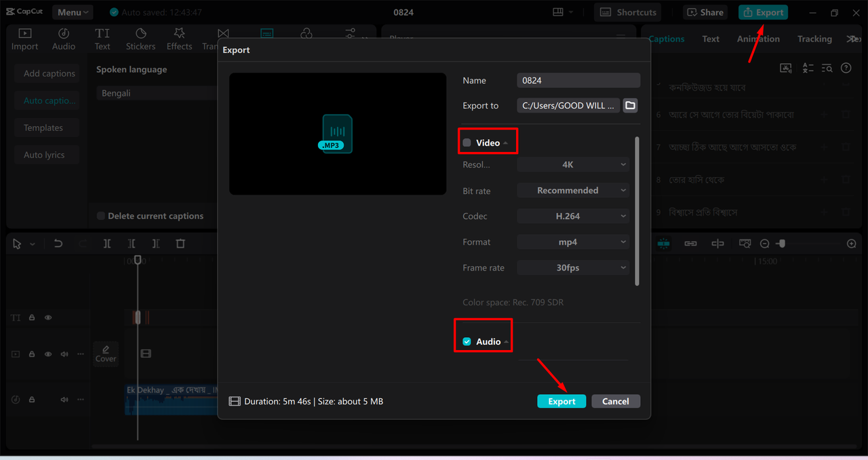Switch to the Captions tab in right panel
The width and height of the screenshot is (868, 460).
[667, 39]
